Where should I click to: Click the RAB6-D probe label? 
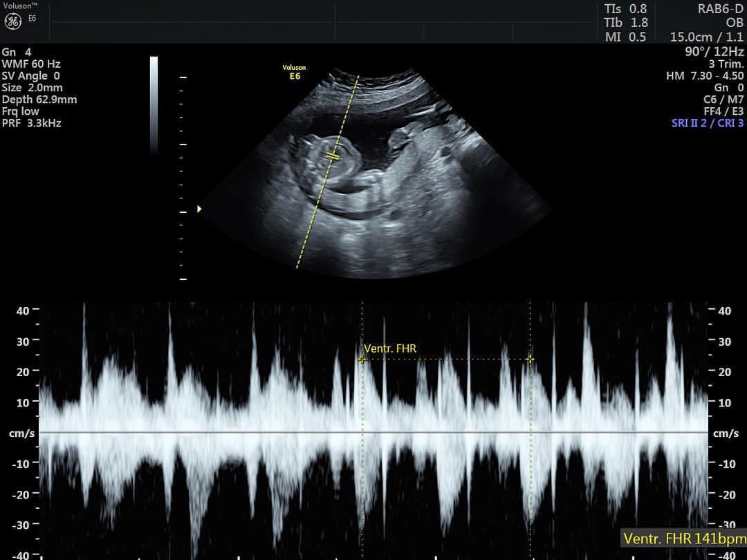pos(720,9)
